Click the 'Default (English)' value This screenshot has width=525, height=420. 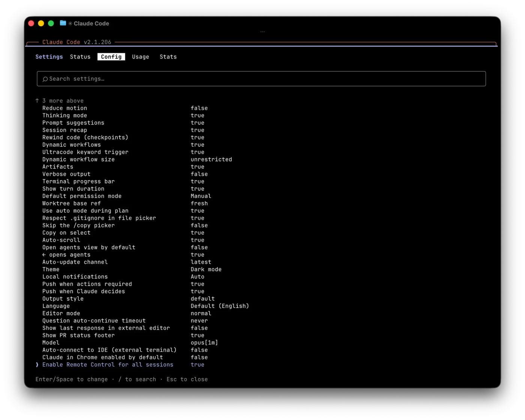(220, 306)
